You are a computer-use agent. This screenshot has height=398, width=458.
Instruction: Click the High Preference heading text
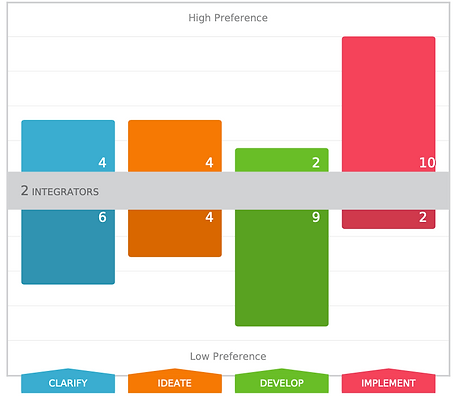click(x=228, y=18)
